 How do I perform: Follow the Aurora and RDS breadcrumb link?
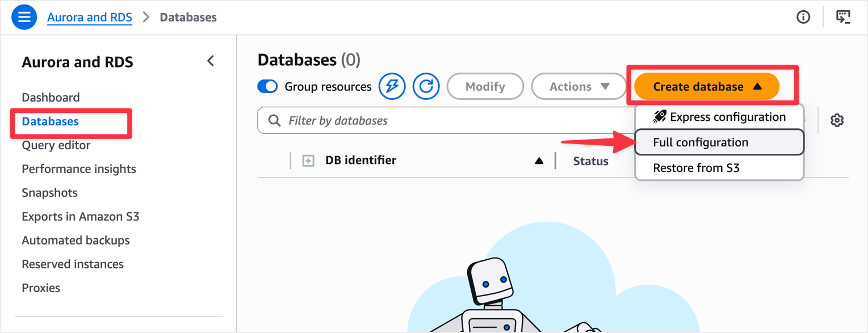point(90,17)
